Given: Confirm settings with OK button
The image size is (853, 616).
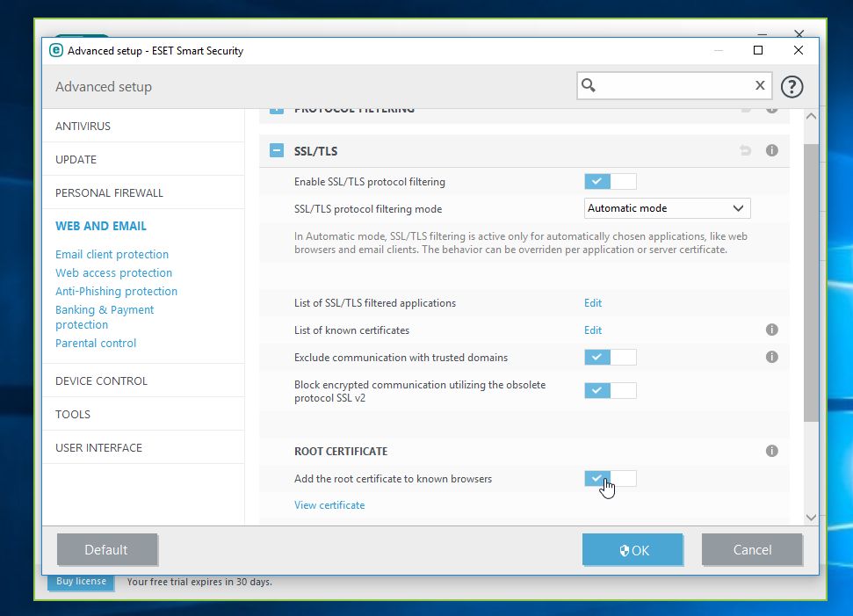Looking at the screenshot, I should tap(633, 549).
